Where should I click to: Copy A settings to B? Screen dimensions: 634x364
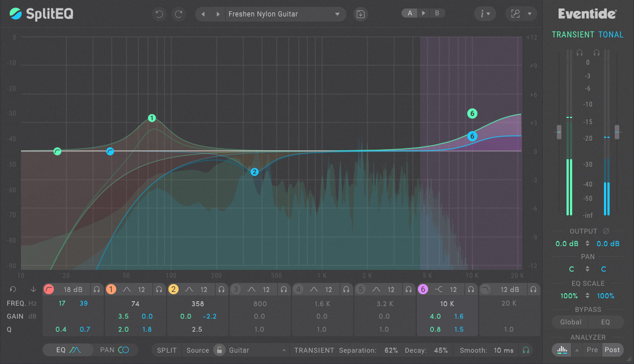(x=424, y=13)
